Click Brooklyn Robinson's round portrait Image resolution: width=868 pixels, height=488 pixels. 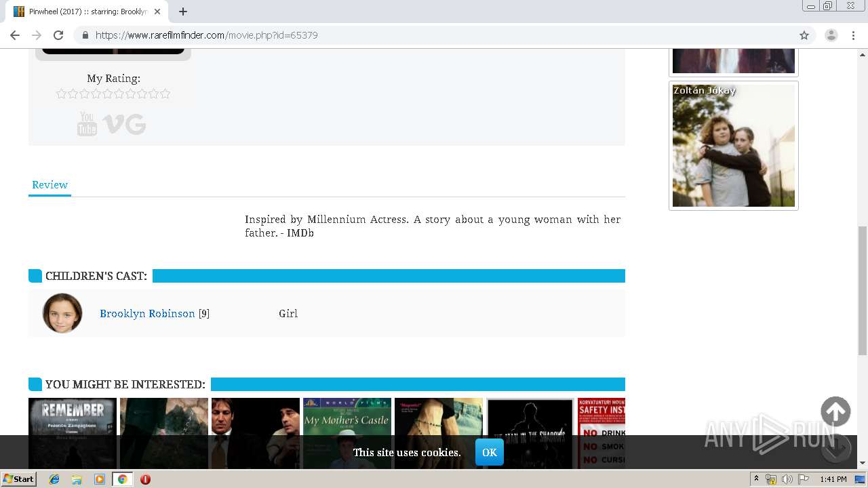pyautogui.click(x=62, y=313)
